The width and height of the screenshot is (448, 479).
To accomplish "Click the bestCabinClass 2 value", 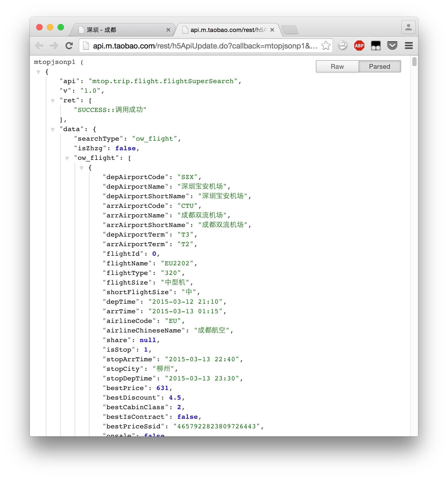I will tap(179, 407).
